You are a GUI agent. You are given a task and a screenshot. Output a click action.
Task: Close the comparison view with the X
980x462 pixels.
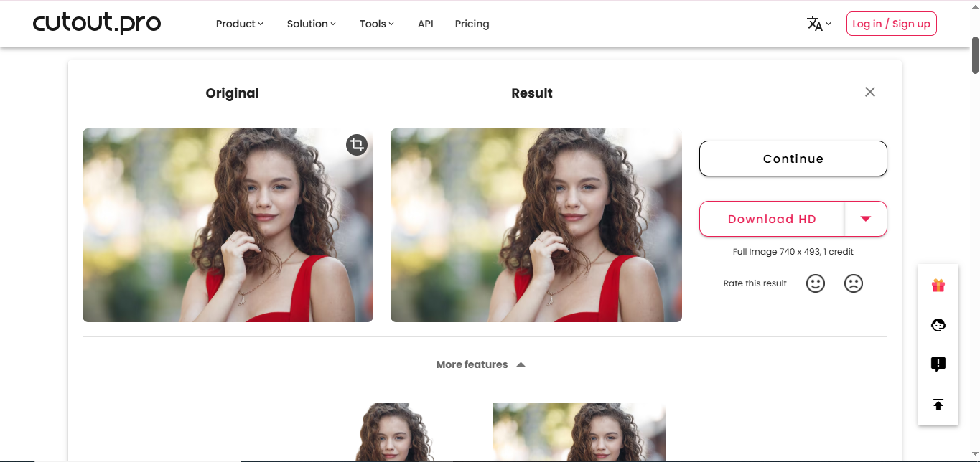pyautogui.click(x=869, y=92)
